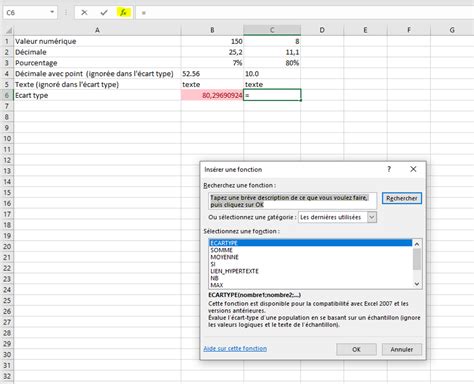Screen dimensions: 474x384
Task: Click the Insert Function fx icon
Action: [x=124, y=13]
